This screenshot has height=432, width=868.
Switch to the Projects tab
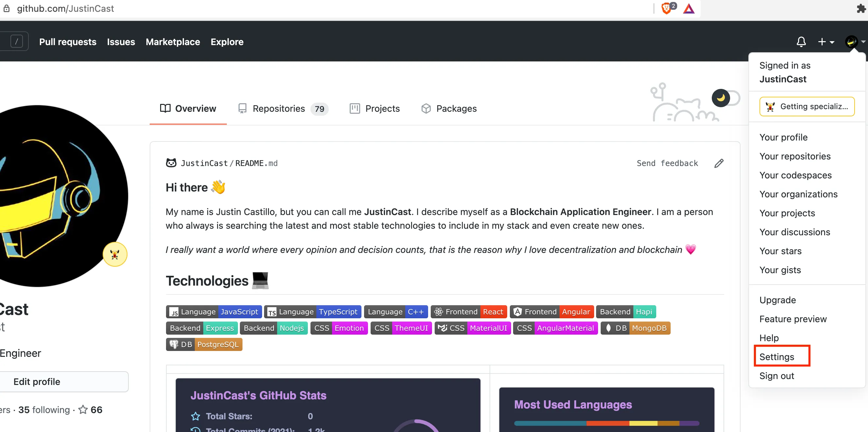pos(375,108)
